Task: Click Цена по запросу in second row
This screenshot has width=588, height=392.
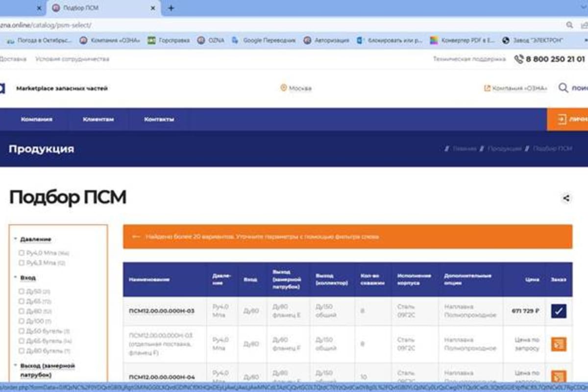Action: tap(527, 343)
